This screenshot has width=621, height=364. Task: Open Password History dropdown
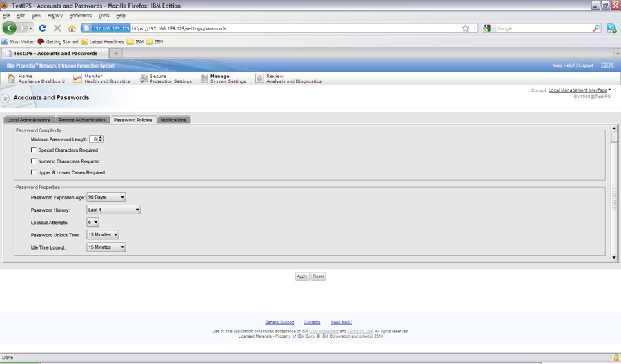tap(114, 210)
